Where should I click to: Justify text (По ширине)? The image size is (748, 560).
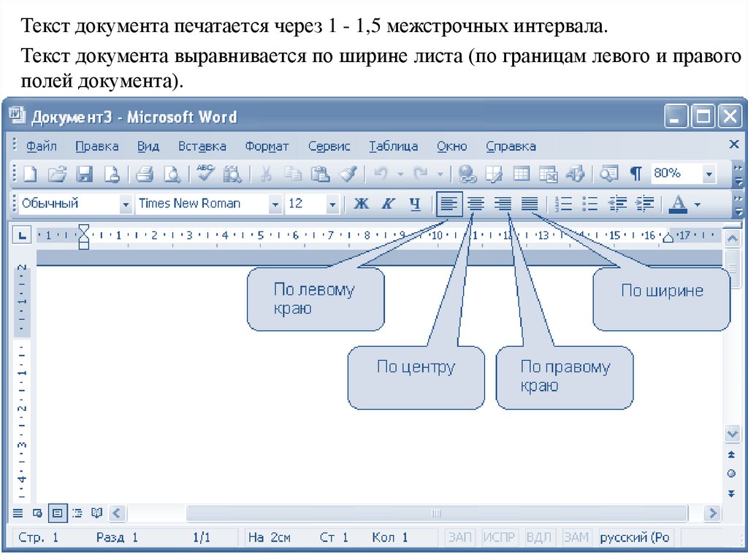tap(530, 204)
